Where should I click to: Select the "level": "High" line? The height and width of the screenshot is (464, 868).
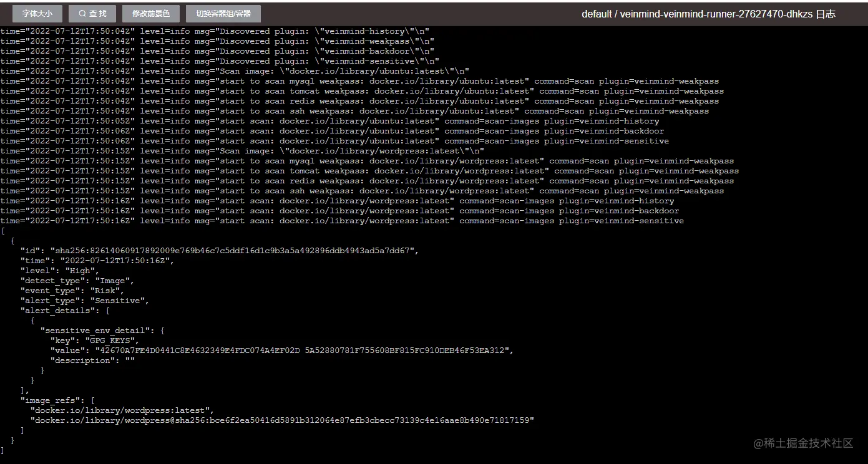[60, 271]
